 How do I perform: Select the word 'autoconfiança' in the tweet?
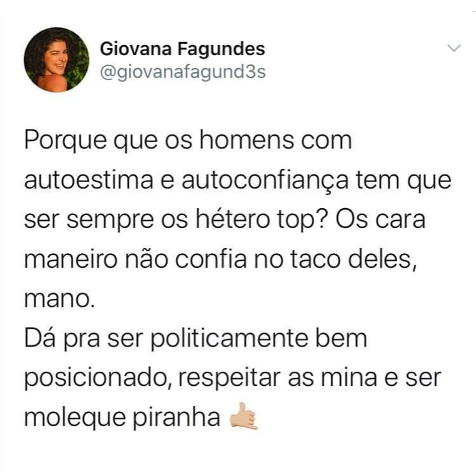(x=265, y=182)
